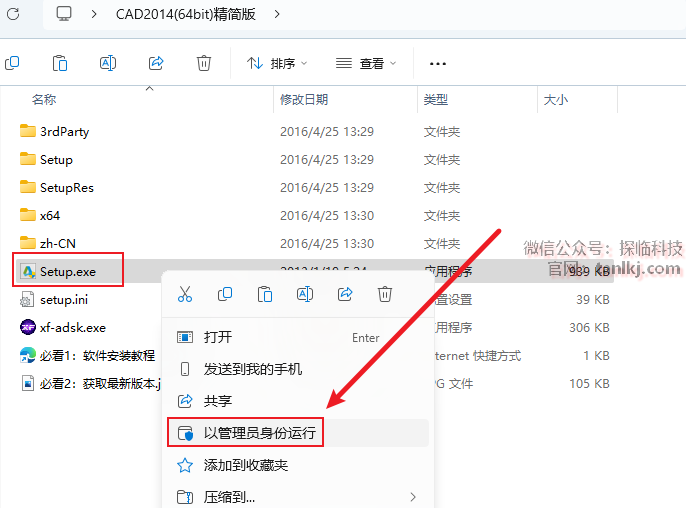
Task: Choose 共享 in context menu
Action: [x=298, y=401]
